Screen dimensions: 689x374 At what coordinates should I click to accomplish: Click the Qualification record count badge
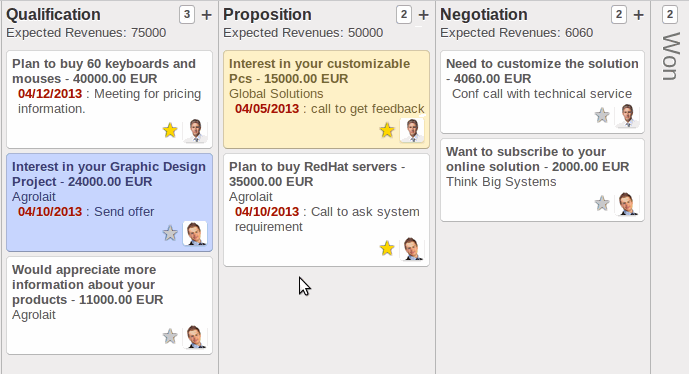(x=187, y=15)
